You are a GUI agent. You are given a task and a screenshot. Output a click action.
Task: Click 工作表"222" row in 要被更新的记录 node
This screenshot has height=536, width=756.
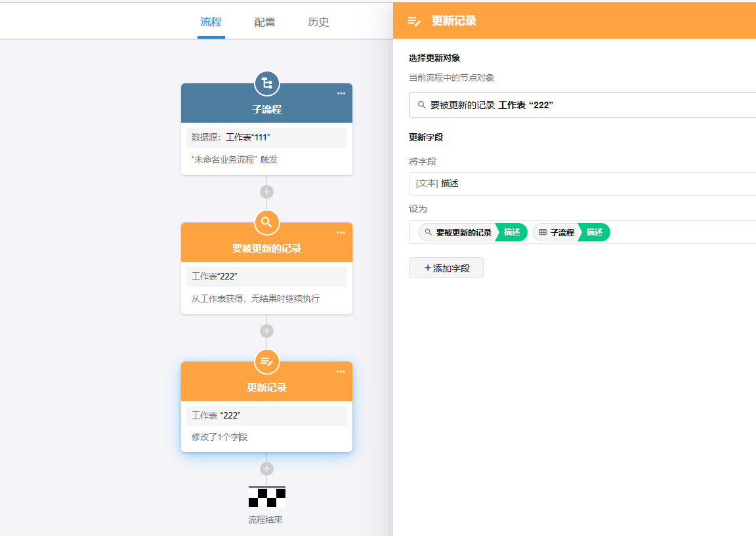click(x=266, y=277)
